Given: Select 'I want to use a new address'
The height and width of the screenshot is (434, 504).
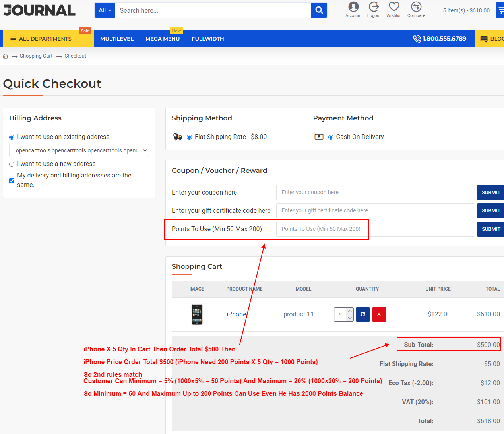Looking at the screenshot, I should point(12,164).
